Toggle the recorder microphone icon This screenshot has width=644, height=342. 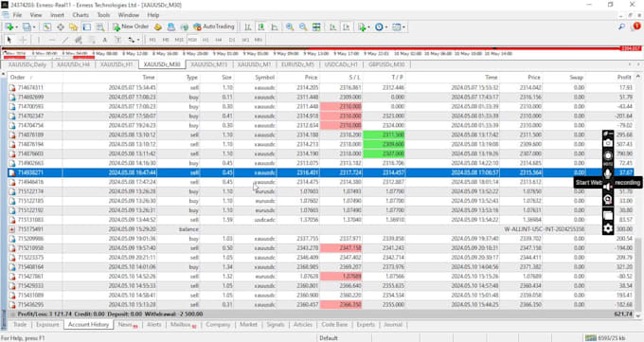(x=608, y=173)
